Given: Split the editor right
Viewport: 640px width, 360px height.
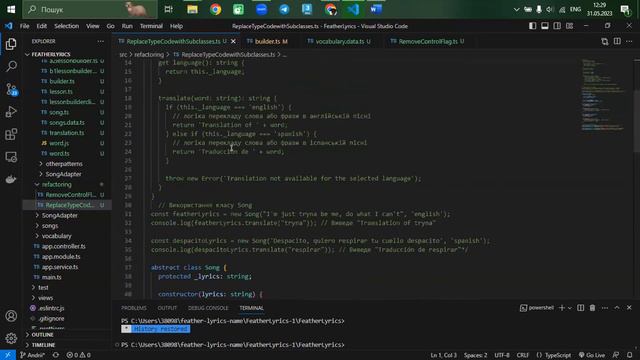Looking at the screenshot, I should point(617,41).
